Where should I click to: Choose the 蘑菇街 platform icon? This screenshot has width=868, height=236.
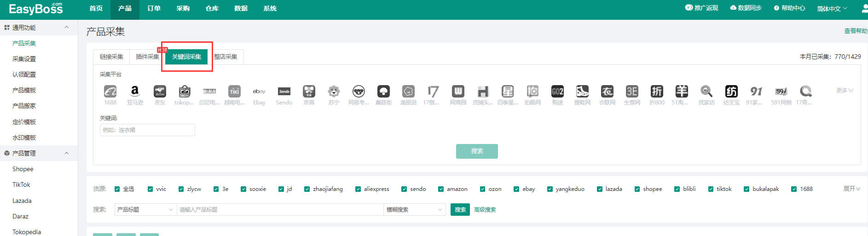tap(383, 92)
